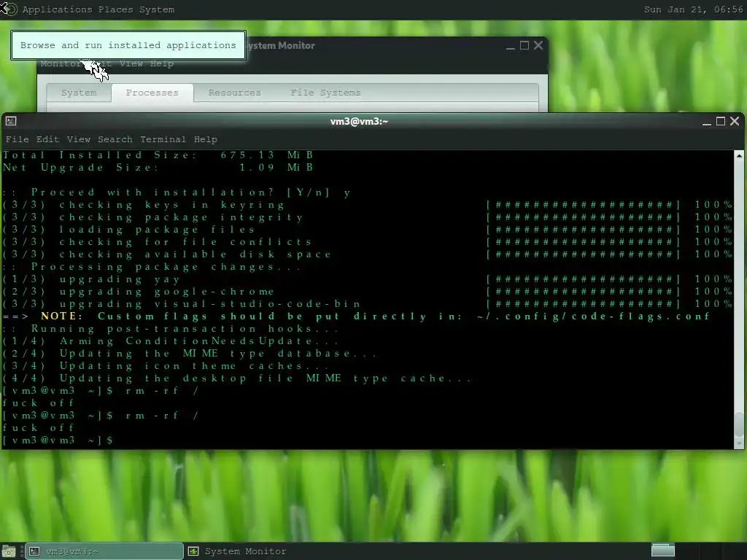Click the 'Net Upgrade Size' line
The image size is (747, 560).
(158, 168)
